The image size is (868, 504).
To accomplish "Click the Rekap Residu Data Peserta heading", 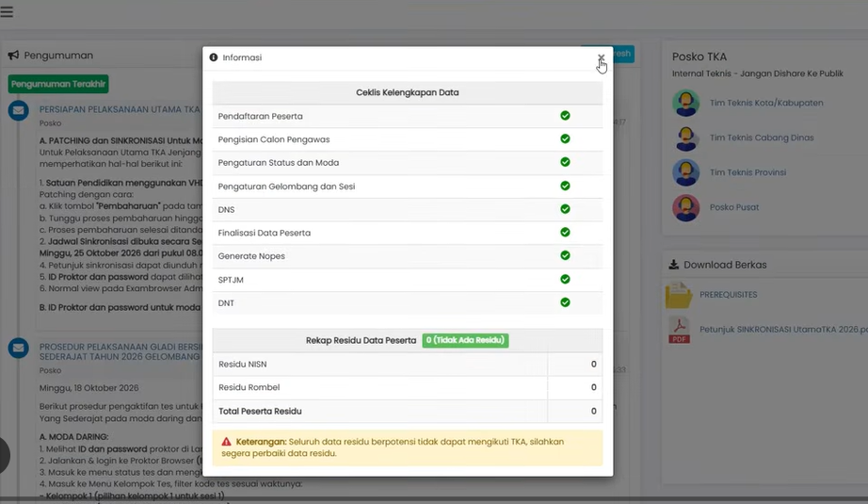I will point(361,341).
